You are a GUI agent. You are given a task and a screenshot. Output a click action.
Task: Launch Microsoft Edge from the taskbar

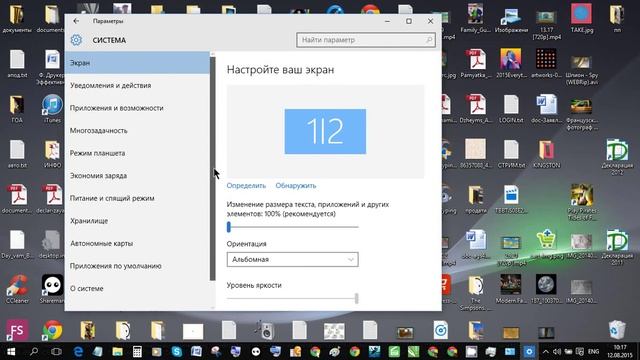coord(78,351)
